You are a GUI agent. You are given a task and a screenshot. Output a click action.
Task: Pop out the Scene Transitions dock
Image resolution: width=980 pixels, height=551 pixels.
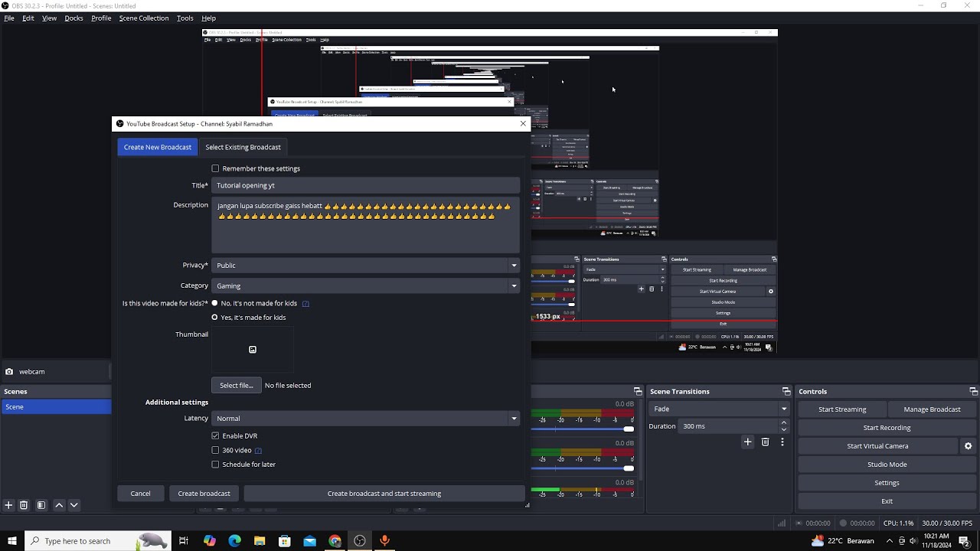click(x=786, y=391)
